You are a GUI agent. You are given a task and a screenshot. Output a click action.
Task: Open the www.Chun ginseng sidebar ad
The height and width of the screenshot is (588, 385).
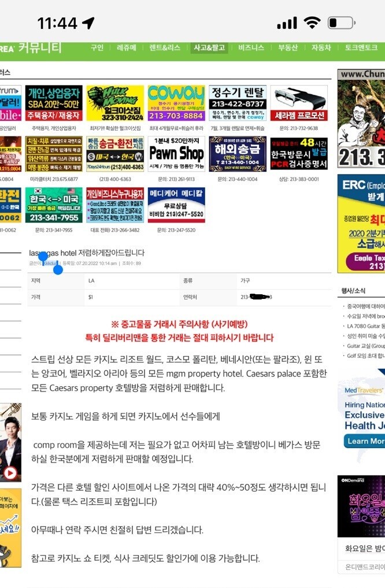coord(361,119)
